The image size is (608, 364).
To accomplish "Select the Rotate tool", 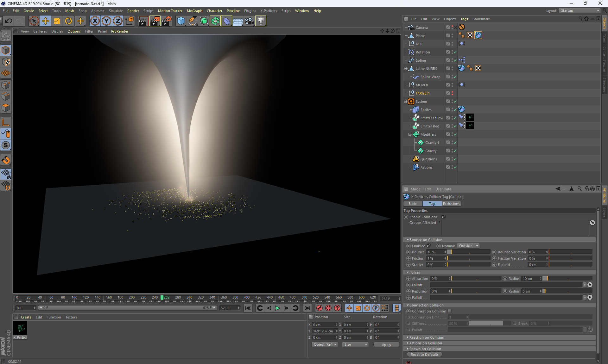I will click(68, 21).
